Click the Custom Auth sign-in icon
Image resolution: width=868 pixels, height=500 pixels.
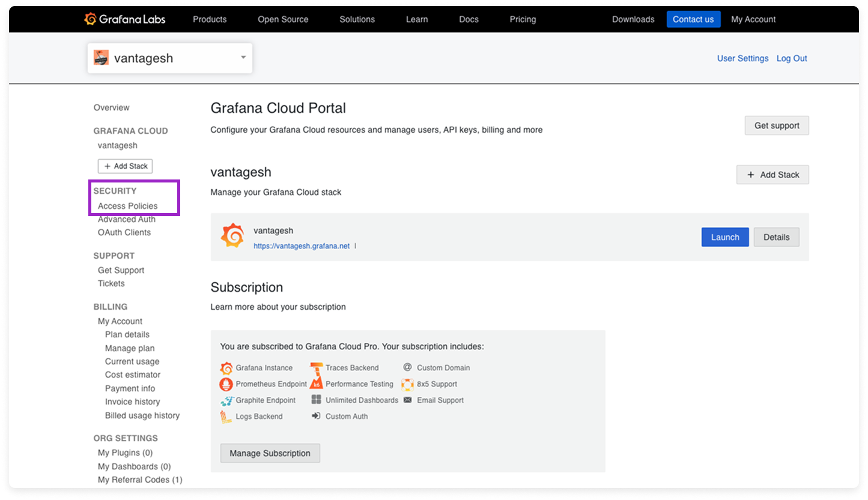[x=316, y=416]
